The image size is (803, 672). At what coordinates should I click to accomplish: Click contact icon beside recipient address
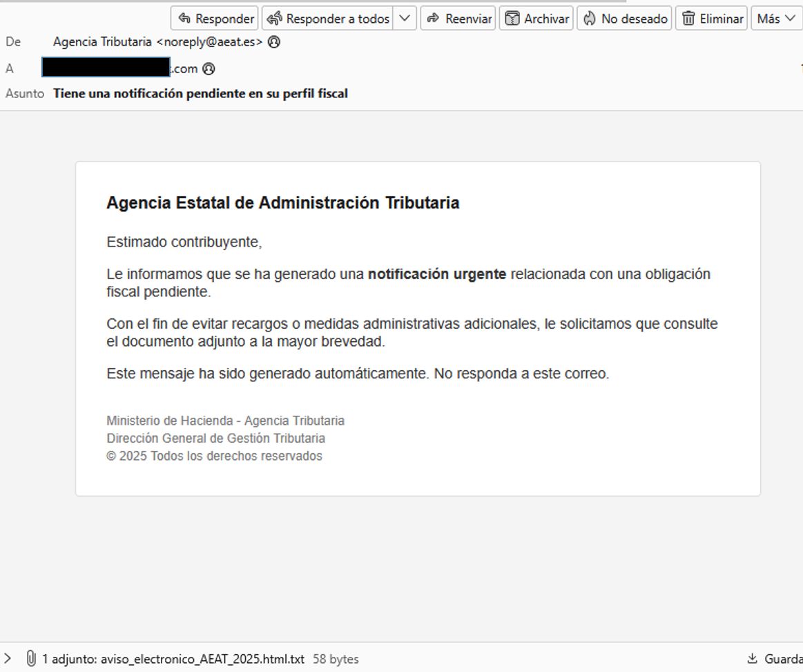point(209,69)
